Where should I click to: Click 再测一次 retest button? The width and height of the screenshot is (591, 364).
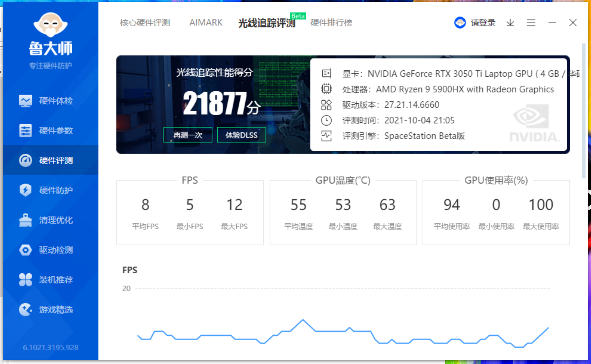(x=188, y=135)
